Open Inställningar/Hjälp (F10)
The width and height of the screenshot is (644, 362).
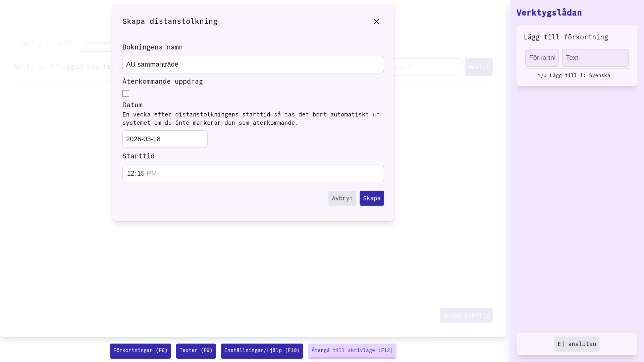(x=262, y=350)
